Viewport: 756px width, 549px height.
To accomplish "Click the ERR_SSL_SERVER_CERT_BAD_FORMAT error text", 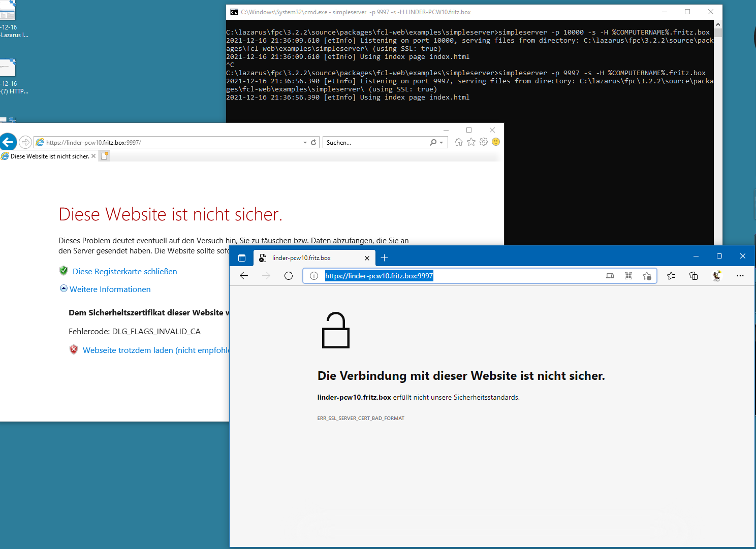I will tap(361, 418).
